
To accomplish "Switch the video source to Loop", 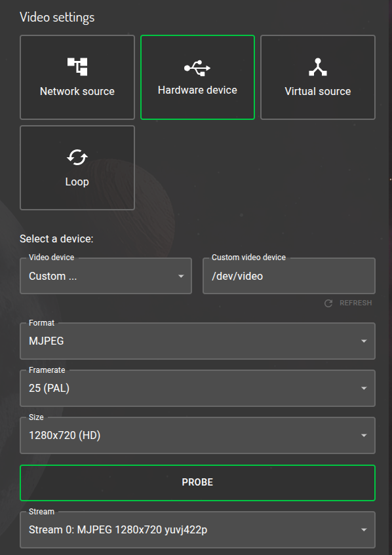I will pos(77,167).
